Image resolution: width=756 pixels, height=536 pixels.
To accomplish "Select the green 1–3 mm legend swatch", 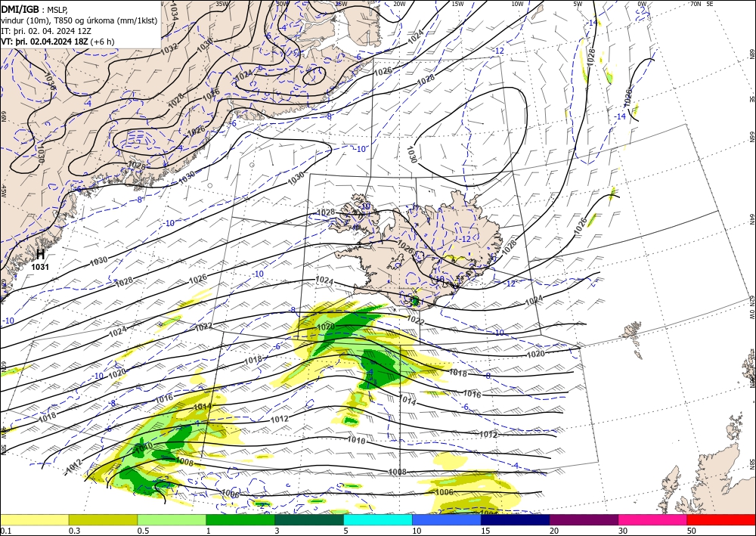I will (240, 519).
